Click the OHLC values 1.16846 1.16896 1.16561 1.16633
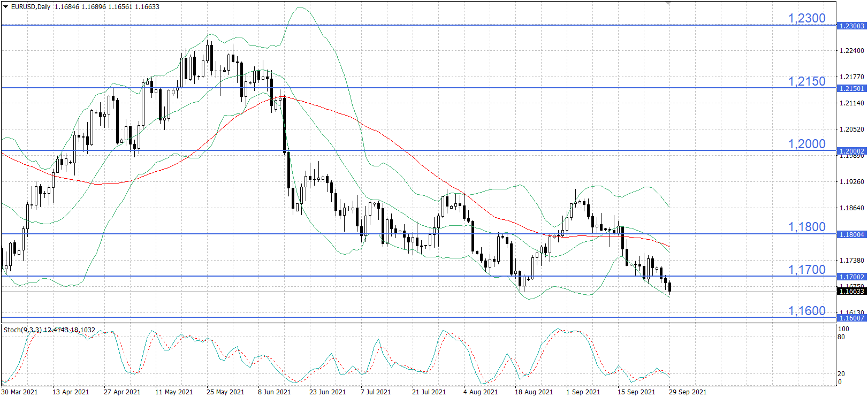Screen dimensions: 868x397 click(107, 7)
